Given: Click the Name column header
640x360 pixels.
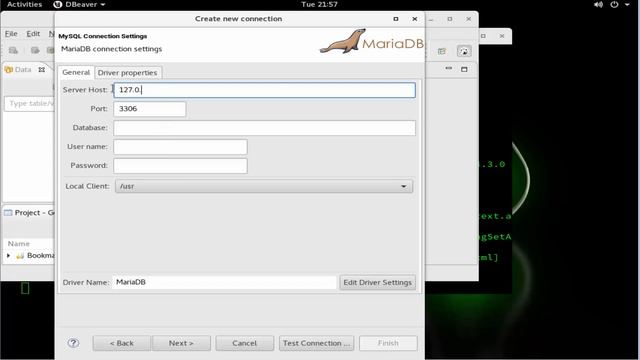Looking at the screenshot, I should pos(19,244).
